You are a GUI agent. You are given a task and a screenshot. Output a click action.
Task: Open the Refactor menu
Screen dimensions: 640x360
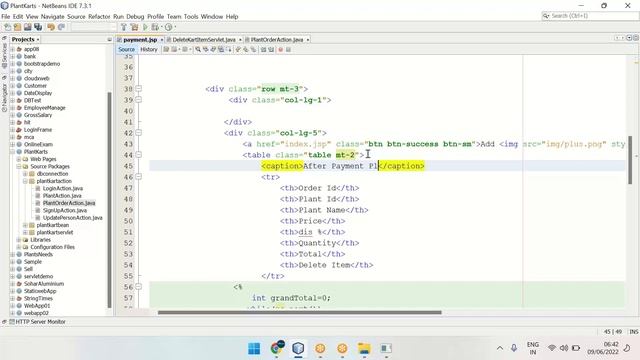[x=99, y=16]
